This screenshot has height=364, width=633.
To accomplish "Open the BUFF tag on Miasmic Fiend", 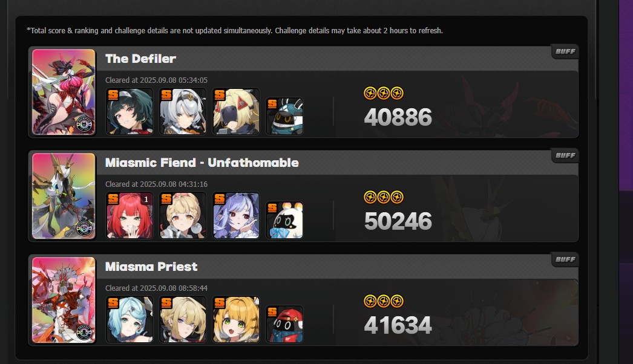I will click(565, 156).
